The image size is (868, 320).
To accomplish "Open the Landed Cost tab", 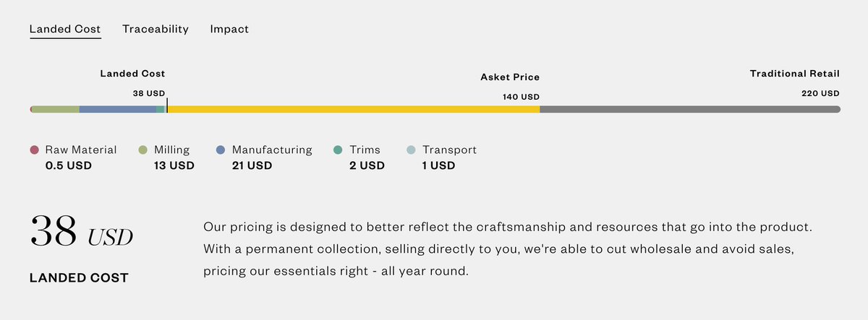I will (65, 29).
